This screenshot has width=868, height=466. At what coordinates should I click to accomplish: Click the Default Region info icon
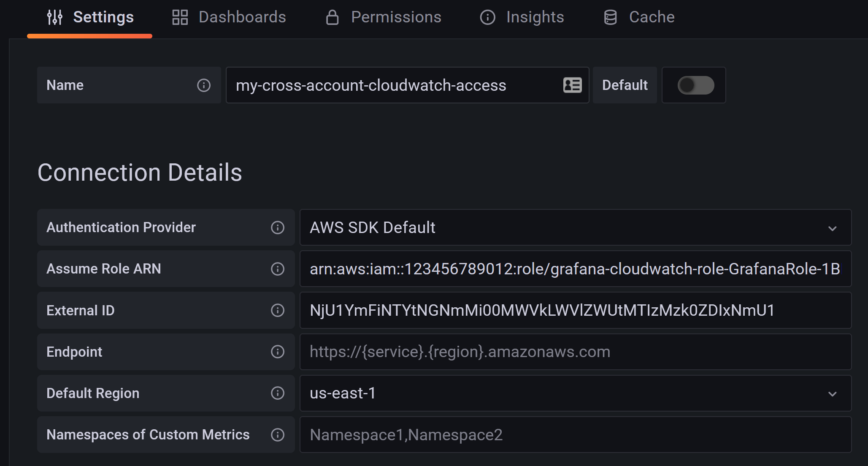(277, 393)
